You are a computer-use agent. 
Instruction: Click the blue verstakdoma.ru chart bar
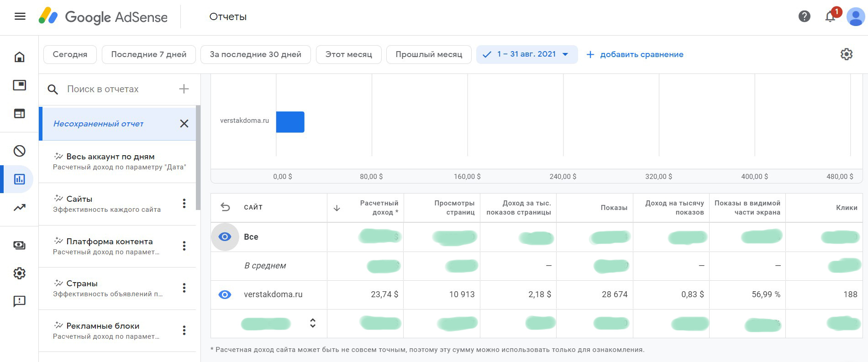[290, 122]
